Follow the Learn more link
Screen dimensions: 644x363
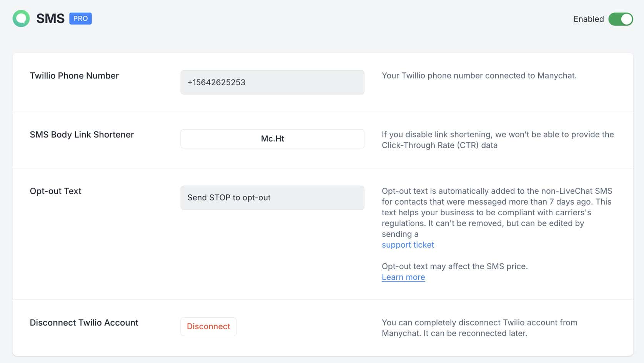click(x=403, y=277)
